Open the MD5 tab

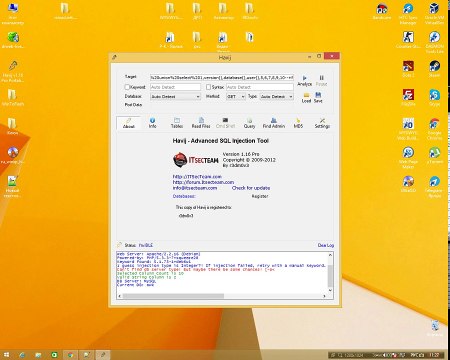click(298, 123)
